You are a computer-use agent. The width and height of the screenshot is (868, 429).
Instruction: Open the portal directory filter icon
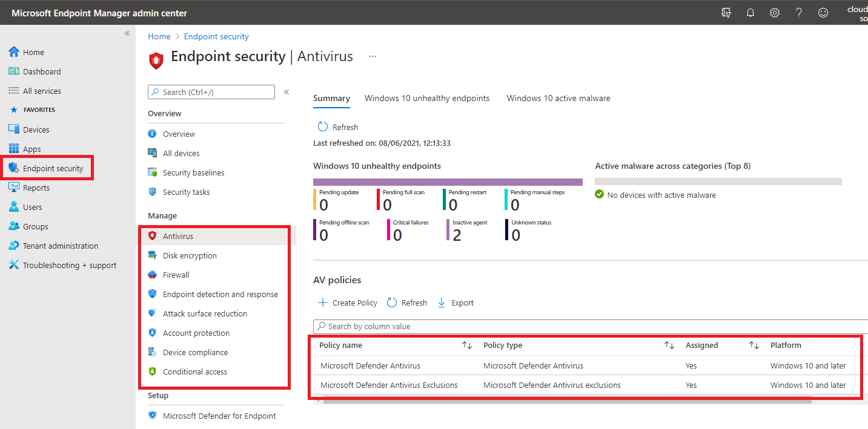(726, 13)
